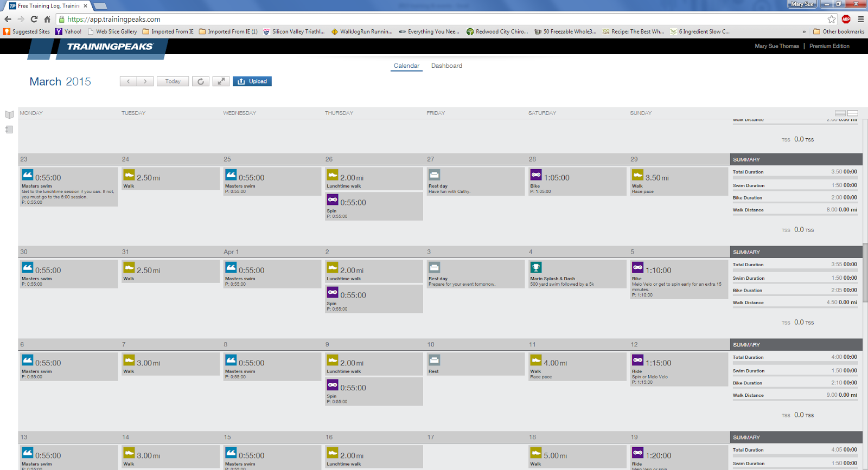
Task: Open the Imported From IE (1) bookmarks folder
Action: [x=228, y=32]
